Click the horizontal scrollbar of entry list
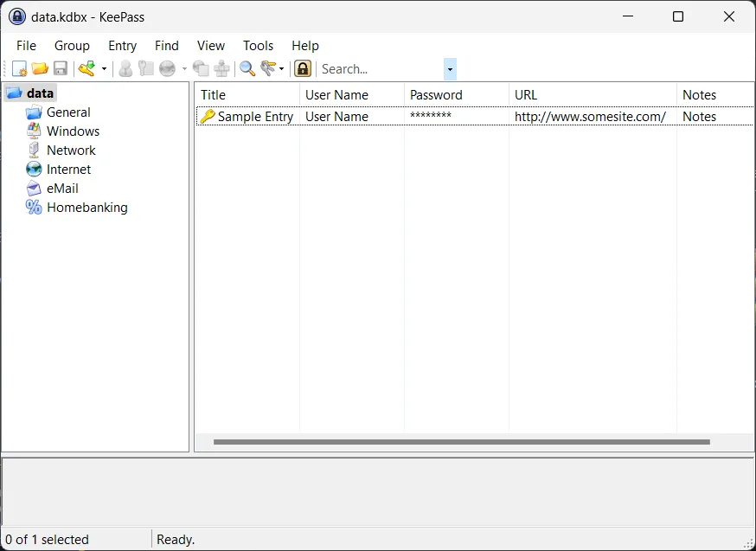The height and width of the screenshot is (551, 756). tap(461, 442)
